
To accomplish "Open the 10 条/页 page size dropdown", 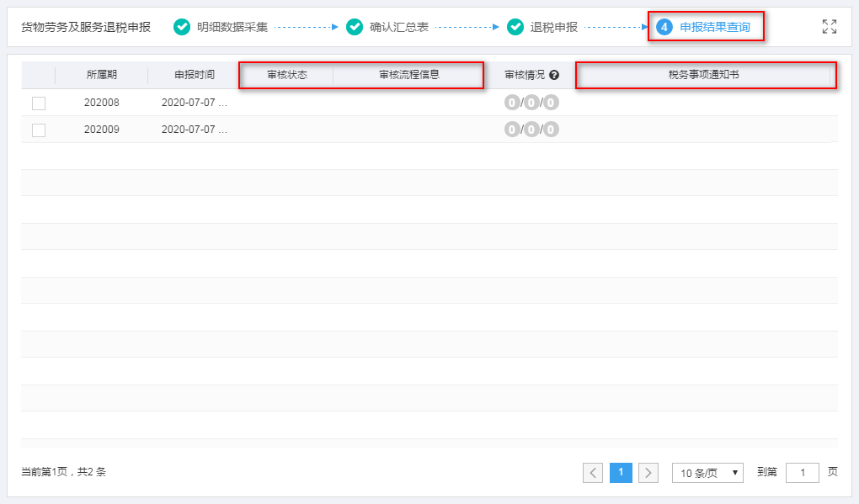I will point(707,473).
